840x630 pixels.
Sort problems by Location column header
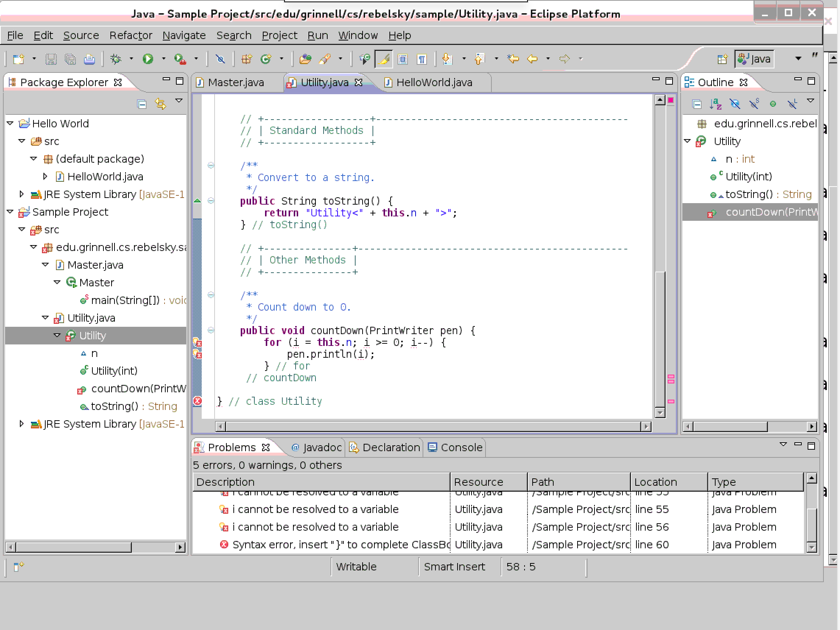click(x=669, y=482)
